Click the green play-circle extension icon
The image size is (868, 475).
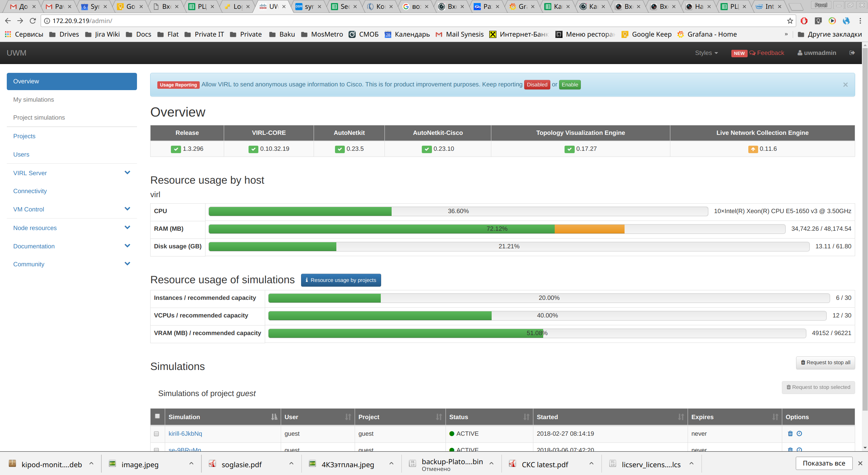[x=832, y=21]
